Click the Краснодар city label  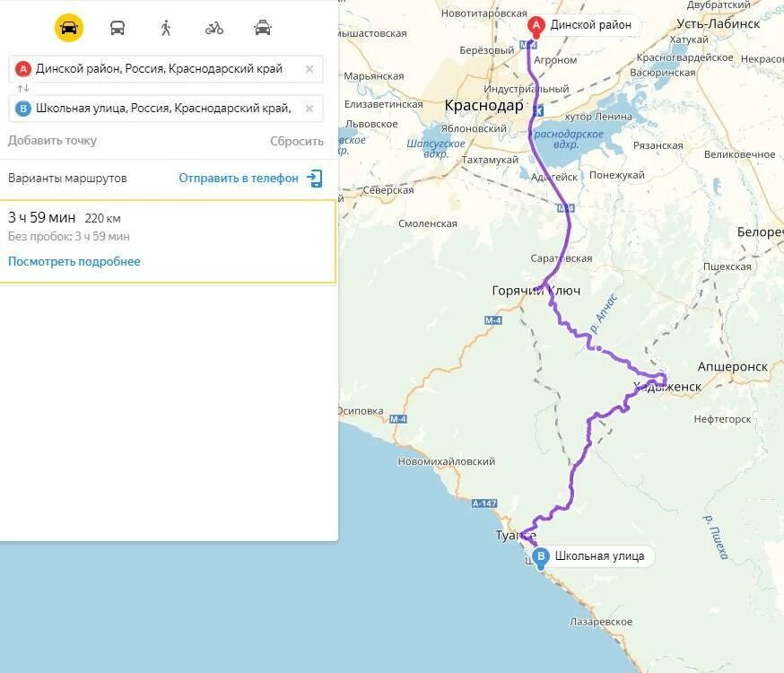(x=483, y=106)
